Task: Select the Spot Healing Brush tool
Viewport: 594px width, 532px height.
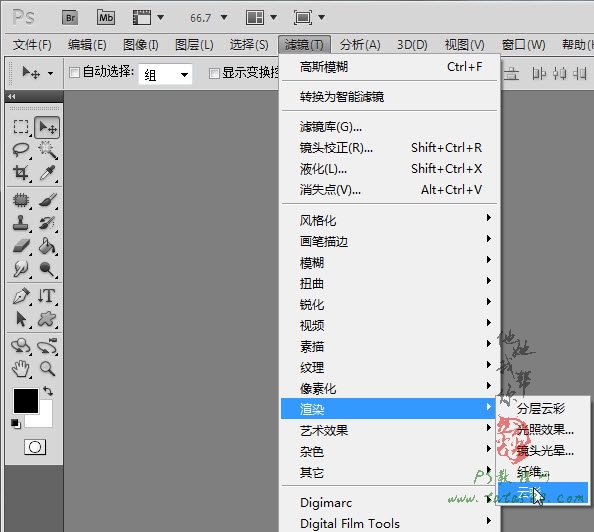Action: 21,200
